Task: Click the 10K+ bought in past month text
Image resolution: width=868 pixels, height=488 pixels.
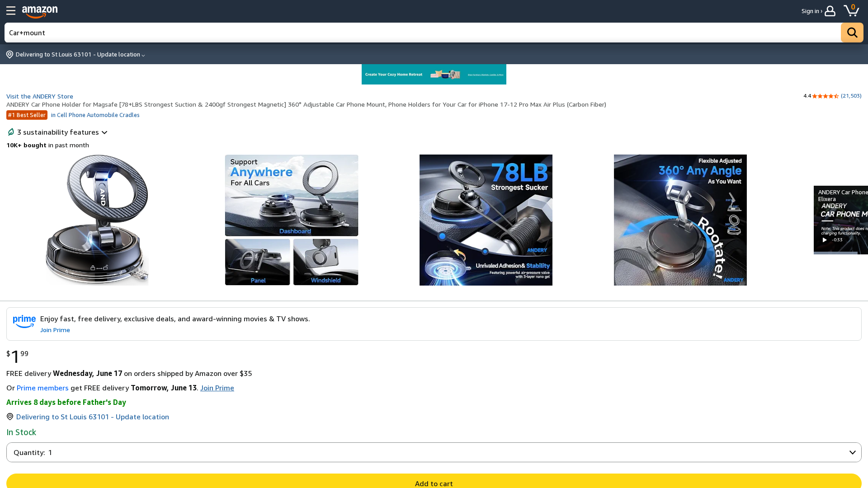Action: [47, 145]
